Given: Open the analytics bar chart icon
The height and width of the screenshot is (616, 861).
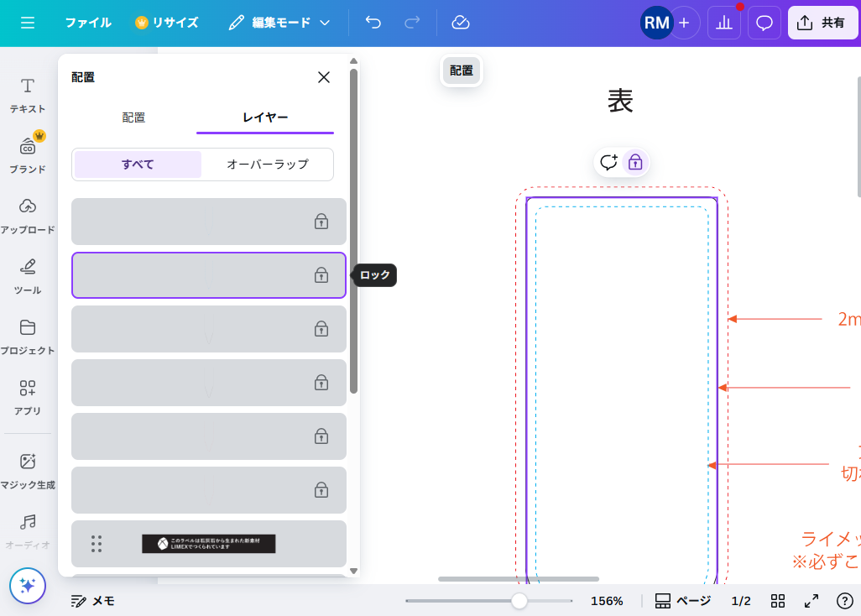Looking at the screenshot, I should [x=723, y=23].
